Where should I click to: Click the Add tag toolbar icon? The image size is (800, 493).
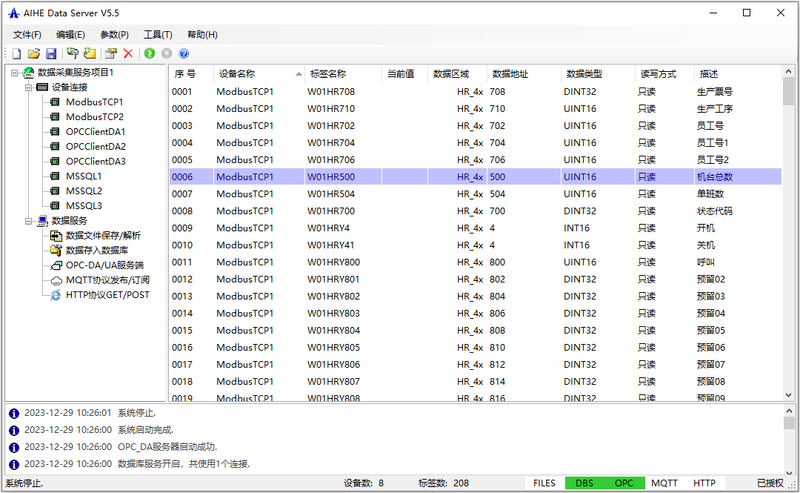[x=90, y=54]
